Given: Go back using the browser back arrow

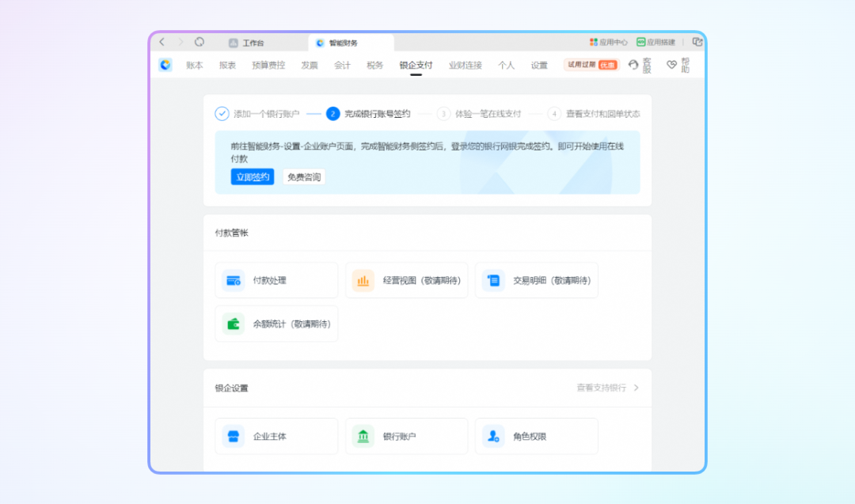Looking at the screenshot, I should click(162, 42).
